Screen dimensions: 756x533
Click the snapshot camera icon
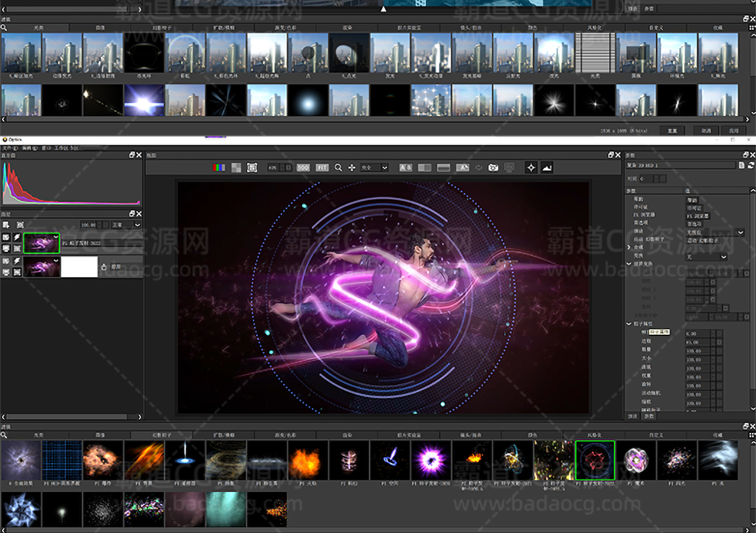click(x=493, y=168)
